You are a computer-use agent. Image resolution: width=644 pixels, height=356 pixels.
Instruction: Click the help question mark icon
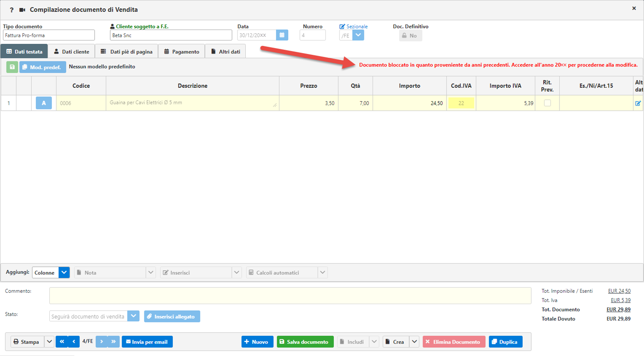pyautogui.click(x=11, y=10)
